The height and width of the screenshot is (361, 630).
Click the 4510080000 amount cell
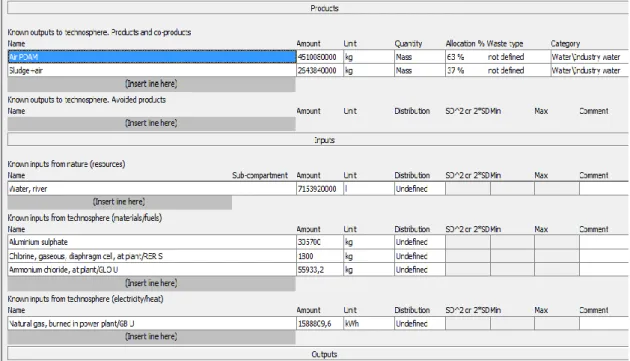coord(320,57)
